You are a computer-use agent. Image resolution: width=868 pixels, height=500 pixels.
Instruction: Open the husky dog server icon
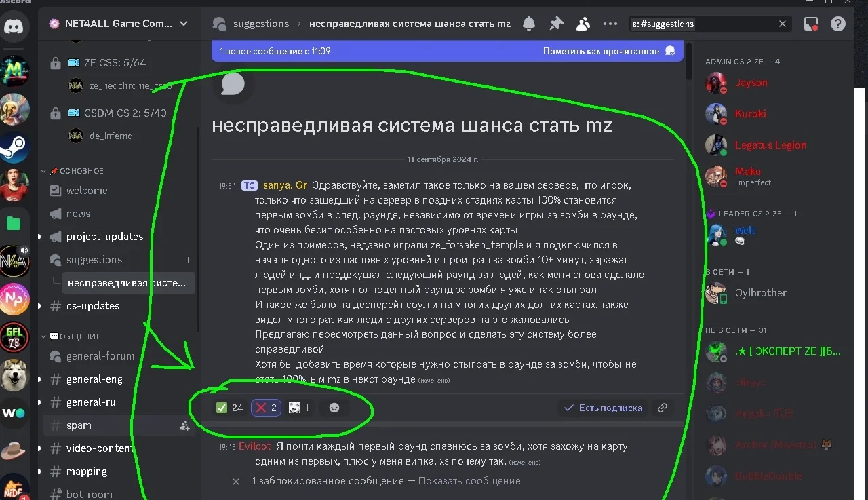pos(14,375)
